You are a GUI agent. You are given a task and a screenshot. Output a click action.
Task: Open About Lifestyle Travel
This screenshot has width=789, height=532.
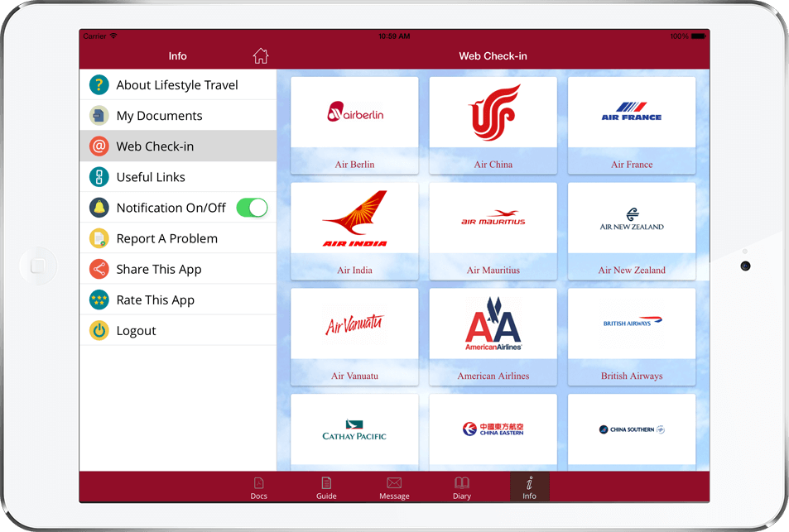click(178, 85)
